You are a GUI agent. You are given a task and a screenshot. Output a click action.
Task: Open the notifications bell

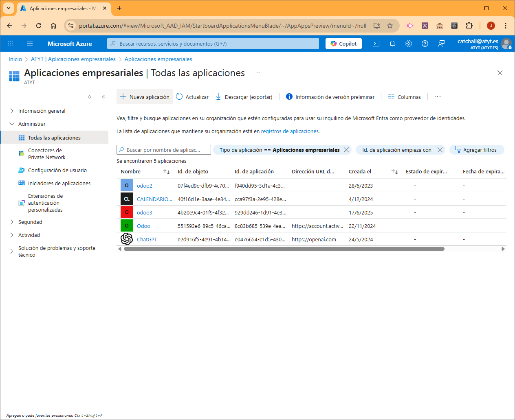tap(392, 44)
